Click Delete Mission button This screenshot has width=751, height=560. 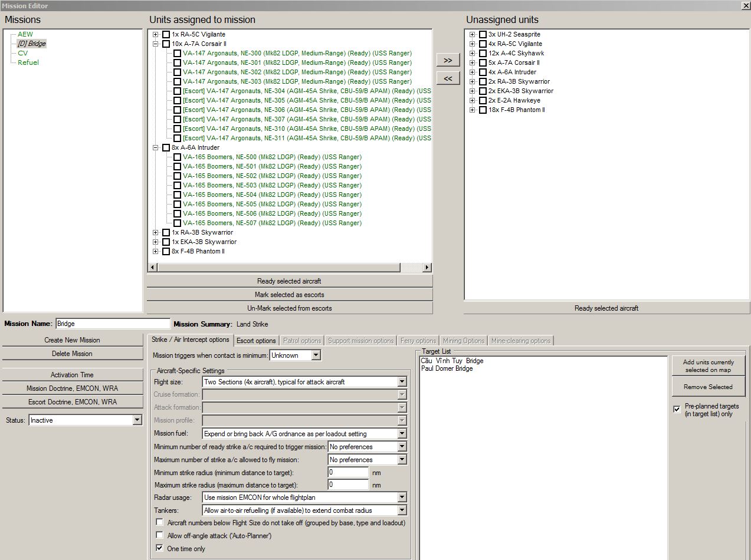pos(73,354)
